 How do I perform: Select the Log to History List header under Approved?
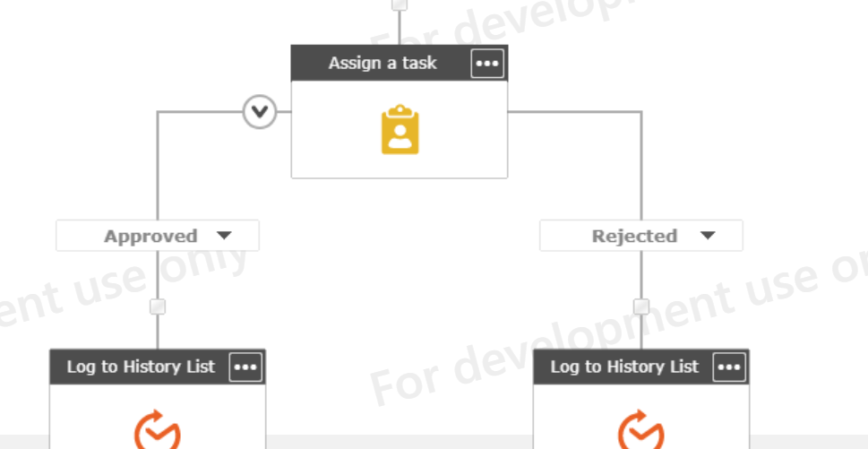tap(141, 367)
